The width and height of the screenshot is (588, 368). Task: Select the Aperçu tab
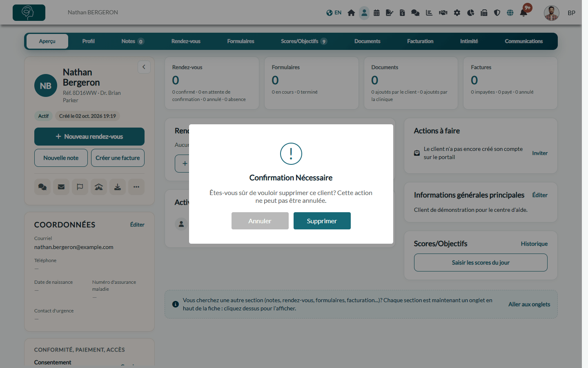coord(47,41)
